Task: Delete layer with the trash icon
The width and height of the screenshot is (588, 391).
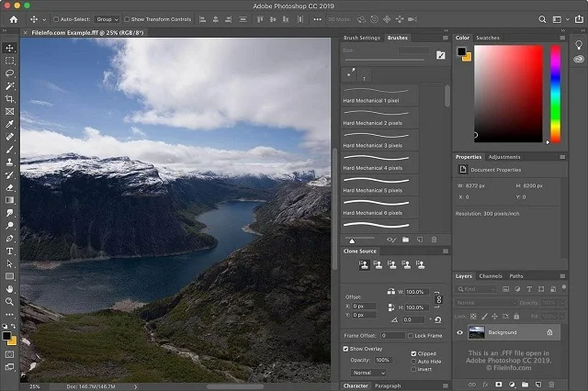Action: click(x=551, y=385)
